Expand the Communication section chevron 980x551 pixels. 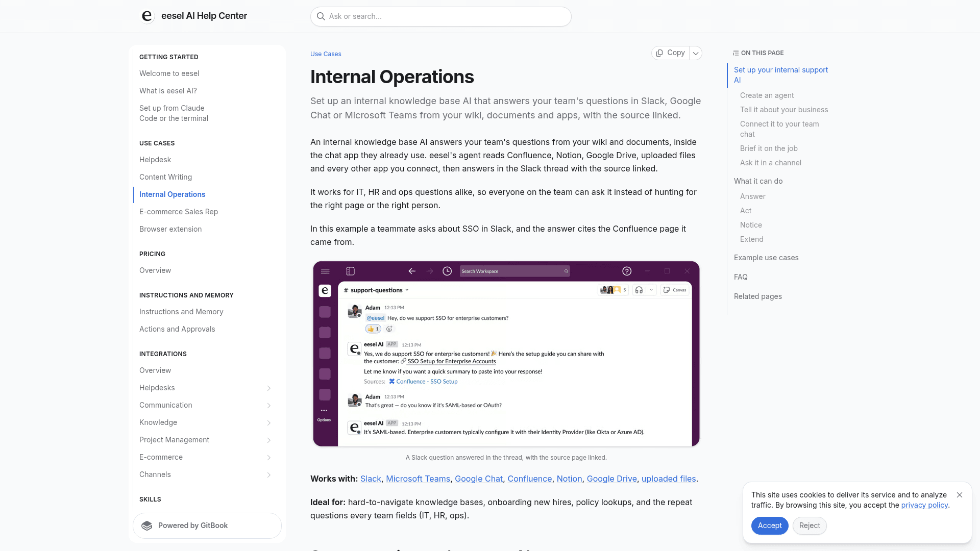point(269,406)
